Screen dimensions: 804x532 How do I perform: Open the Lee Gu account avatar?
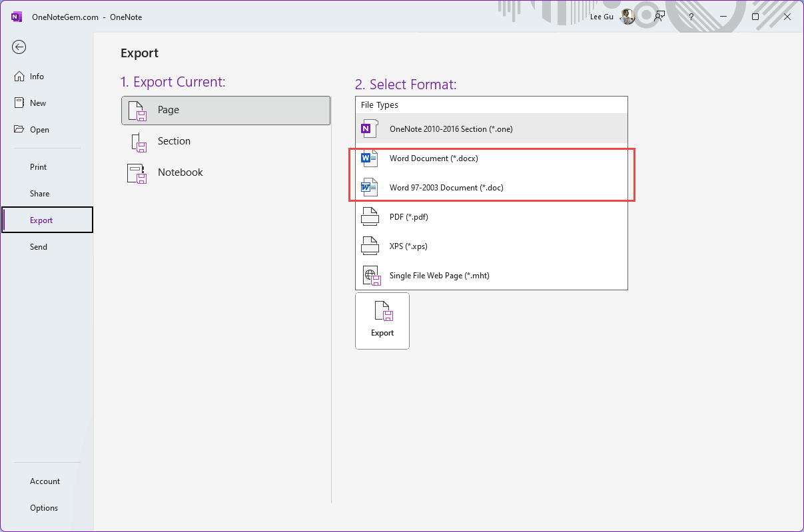coord(627,17)
